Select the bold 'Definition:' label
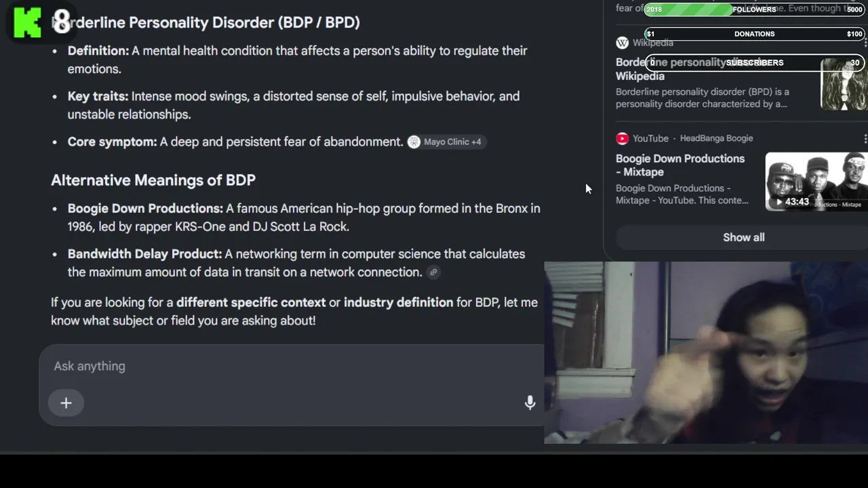Viewport: 868px width, 488px height. (x=98, y=51)
